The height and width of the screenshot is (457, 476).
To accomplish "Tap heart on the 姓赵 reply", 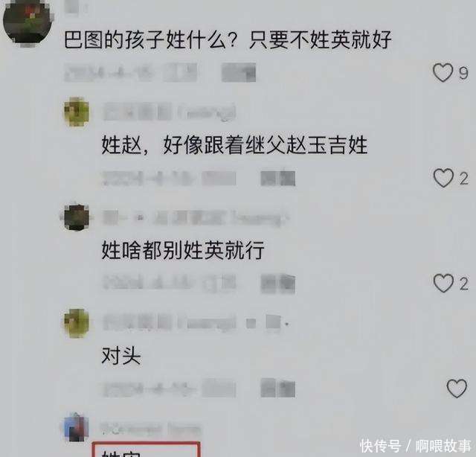I will pos(443,178).
